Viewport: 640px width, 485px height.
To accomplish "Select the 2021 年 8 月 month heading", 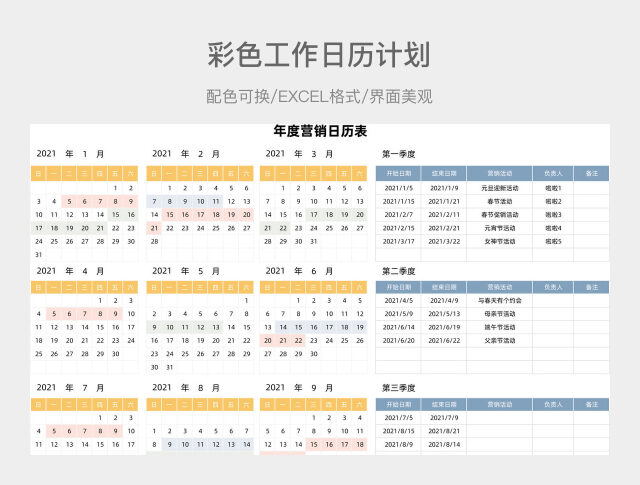I will tap(186, 387).
